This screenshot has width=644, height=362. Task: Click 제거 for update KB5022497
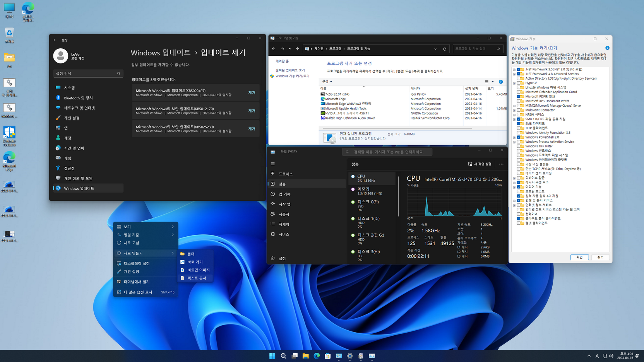click(x=252, y=93)
